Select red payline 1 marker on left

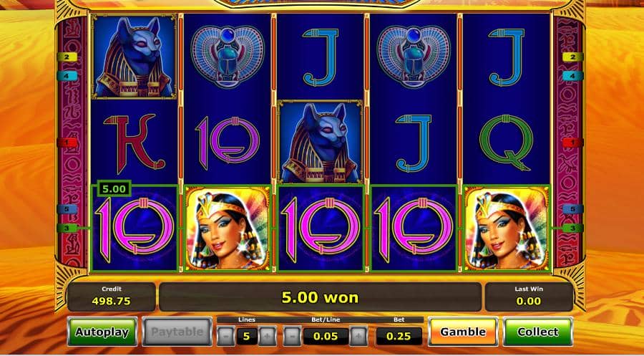[67, 143]
